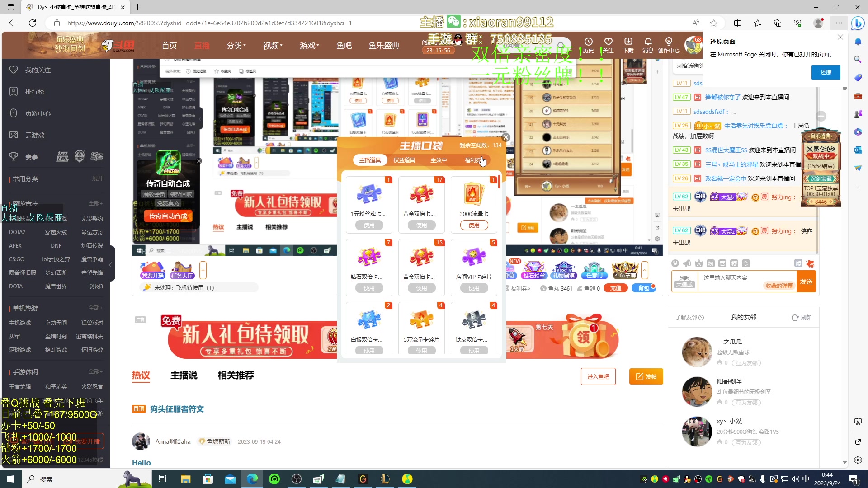
Task: Expand 游戏 dropdown in navigation
Action: pyautogui.click(x=309, y=46)
